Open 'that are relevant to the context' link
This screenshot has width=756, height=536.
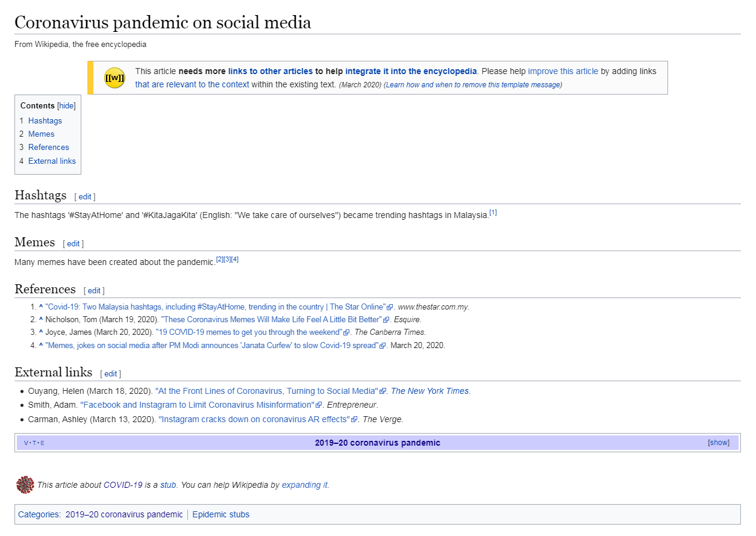[192, 84]
